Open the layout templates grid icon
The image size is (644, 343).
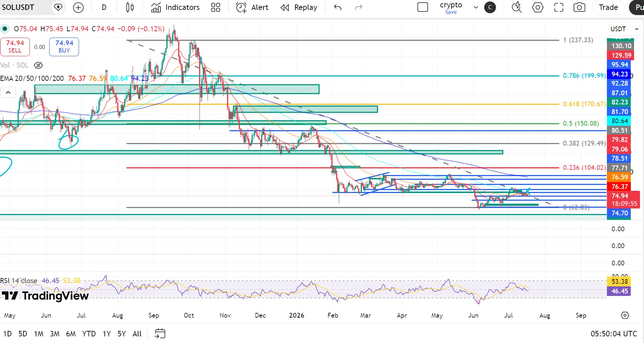click(216, 7)
